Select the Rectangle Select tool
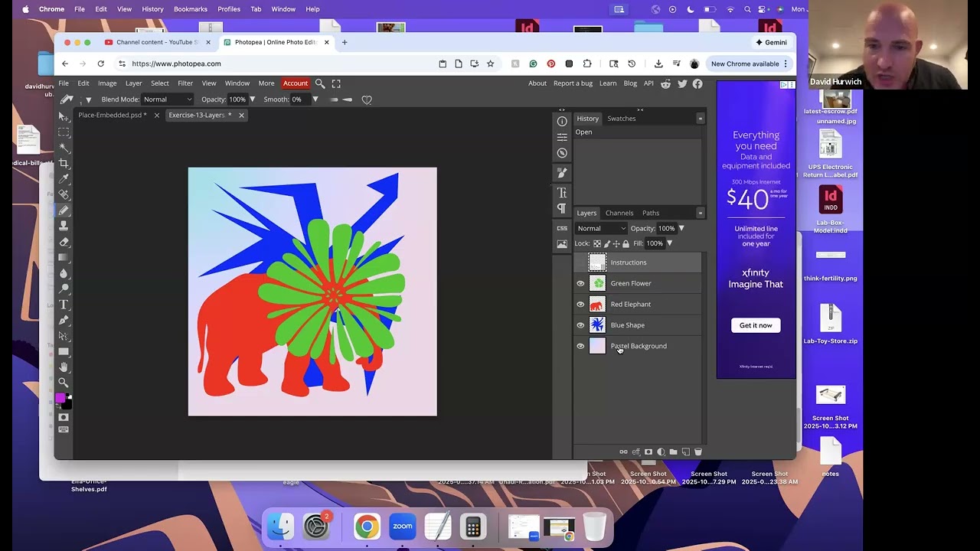Image resolution: width=980 pixels, height=551 pixels. click(x=64, y=132)
